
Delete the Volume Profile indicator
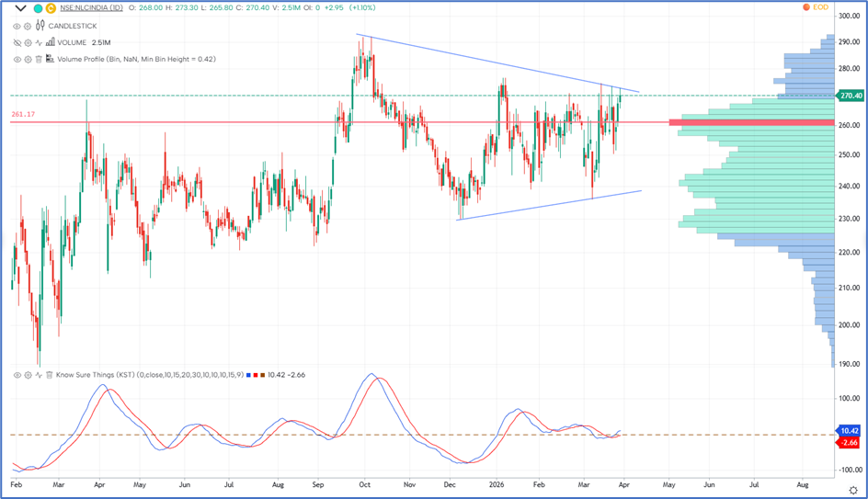pyautogui.click(x=39, y=59)
